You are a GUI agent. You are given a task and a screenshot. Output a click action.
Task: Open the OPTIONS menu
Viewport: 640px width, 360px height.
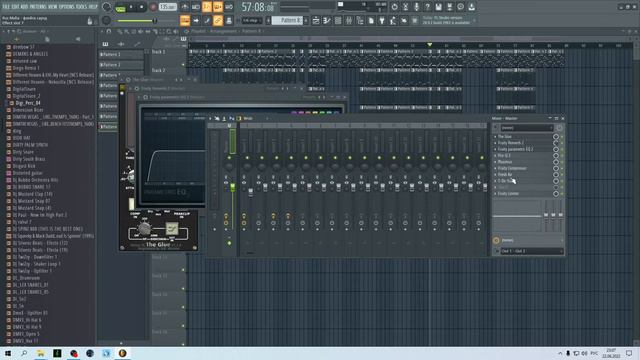pyautogui.click(x=67, y=7)
